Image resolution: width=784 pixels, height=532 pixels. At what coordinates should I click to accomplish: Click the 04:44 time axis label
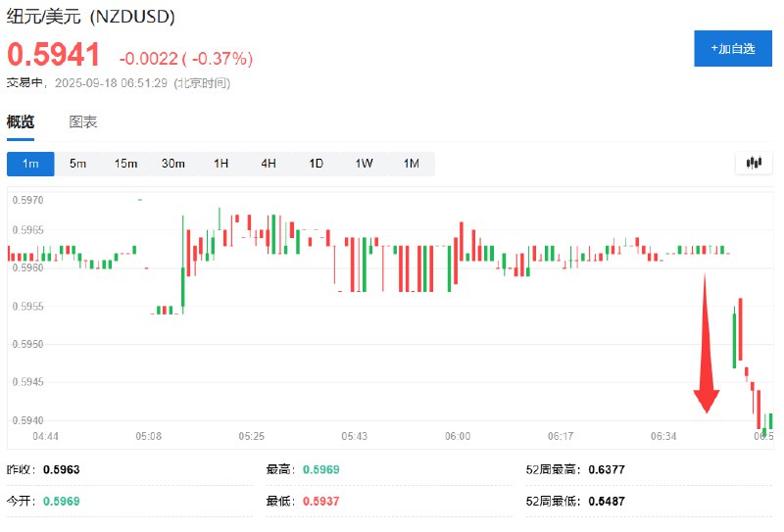click(45, 437)
